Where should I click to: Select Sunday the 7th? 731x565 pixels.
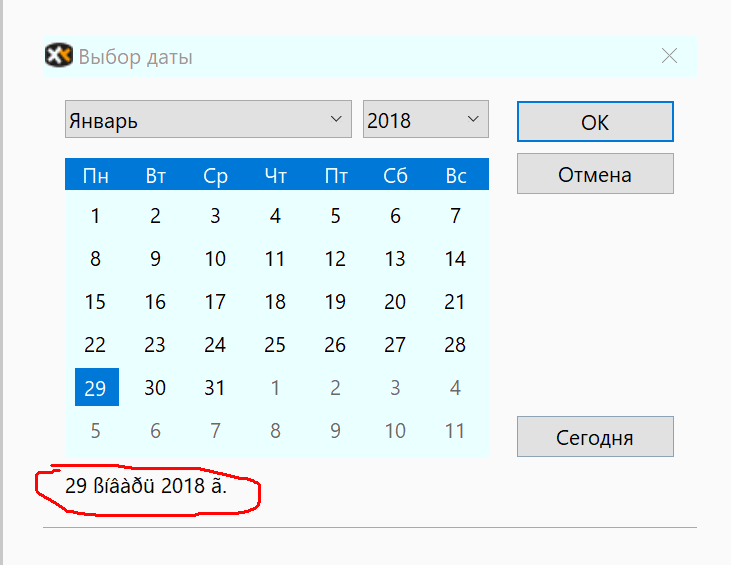click(x=455, y=215)
